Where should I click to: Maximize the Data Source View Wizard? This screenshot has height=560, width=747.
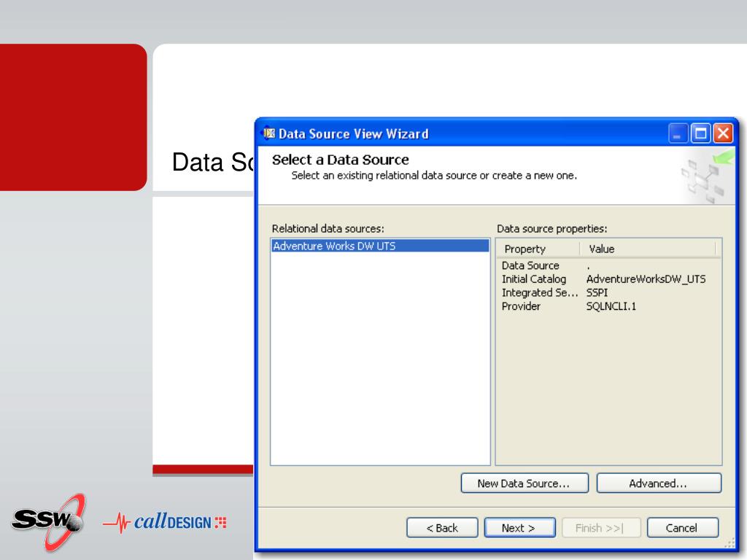click(700, 133)
